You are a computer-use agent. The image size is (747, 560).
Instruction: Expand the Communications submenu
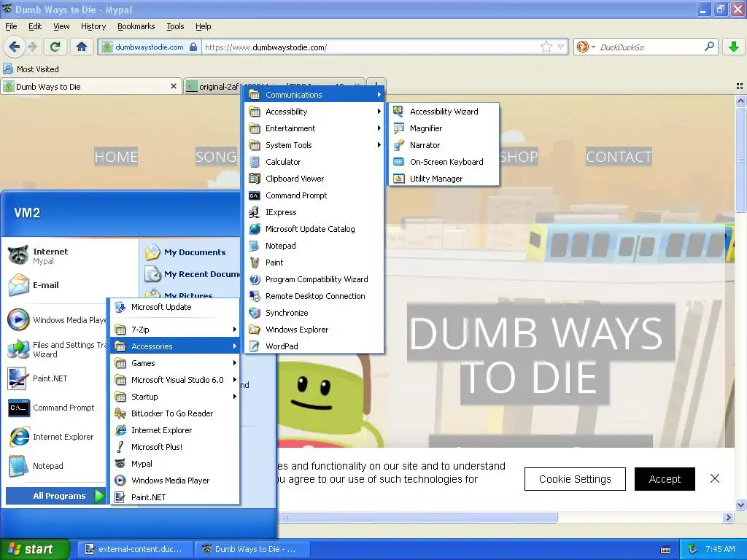pos(314,95)
